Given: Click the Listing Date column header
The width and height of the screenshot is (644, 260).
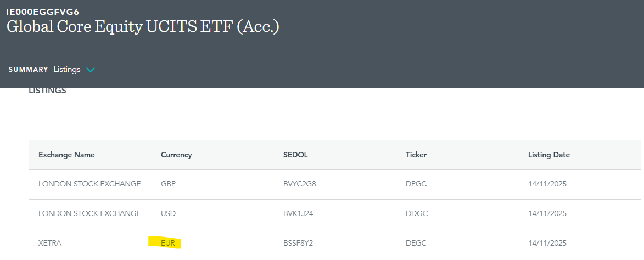Looking at the screenshot, I should pyautogui.click(x=549, y=155).
